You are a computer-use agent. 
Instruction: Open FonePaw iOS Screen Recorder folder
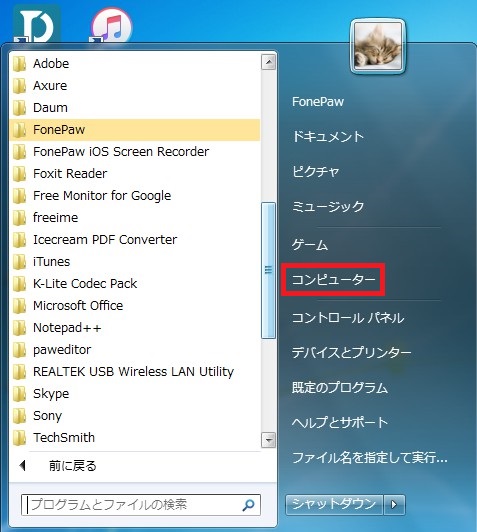(121, 152)
